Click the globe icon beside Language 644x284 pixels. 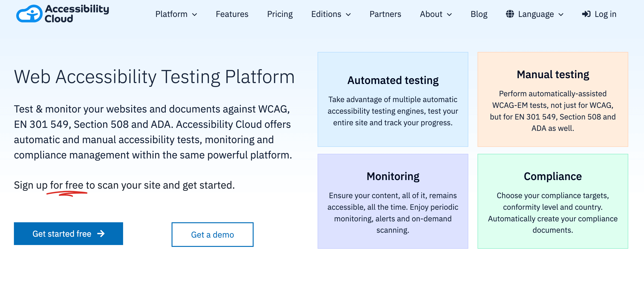pos(510,14)
